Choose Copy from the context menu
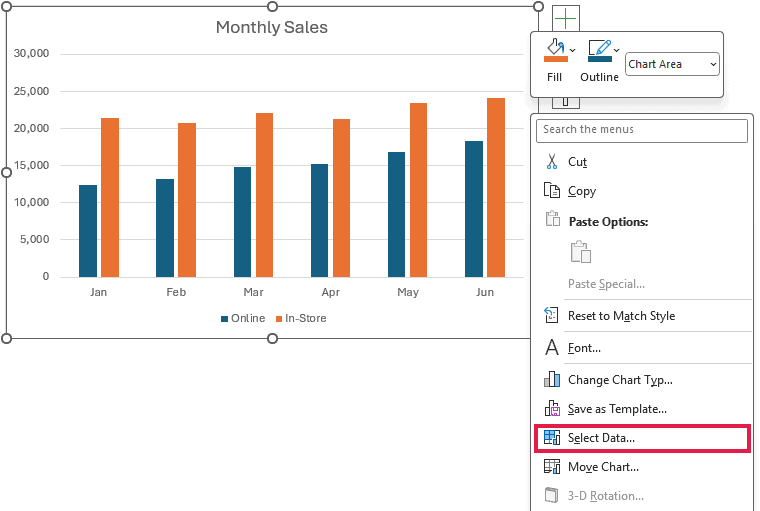 (x=642, y=191)
